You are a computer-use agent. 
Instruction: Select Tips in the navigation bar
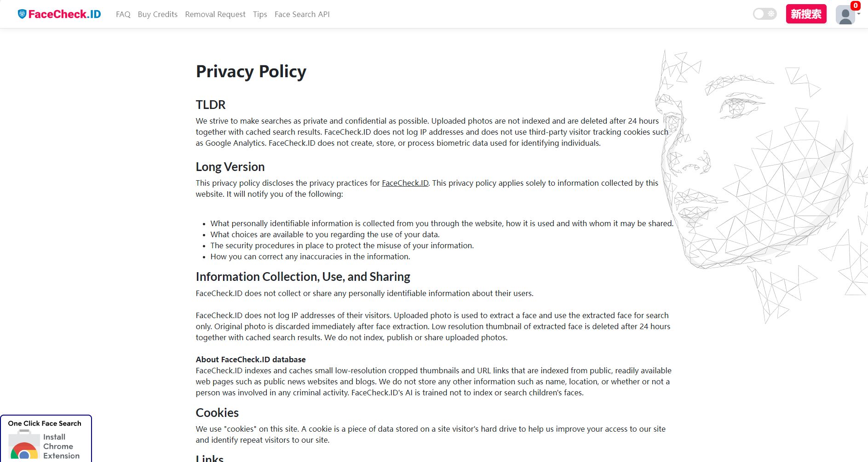tap(260, 14)
